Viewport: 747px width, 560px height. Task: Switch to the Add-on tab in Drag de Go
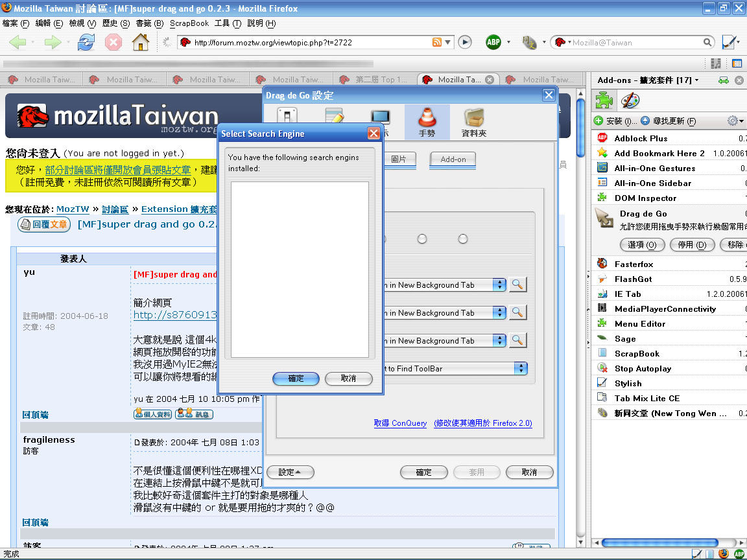(453, 159)
